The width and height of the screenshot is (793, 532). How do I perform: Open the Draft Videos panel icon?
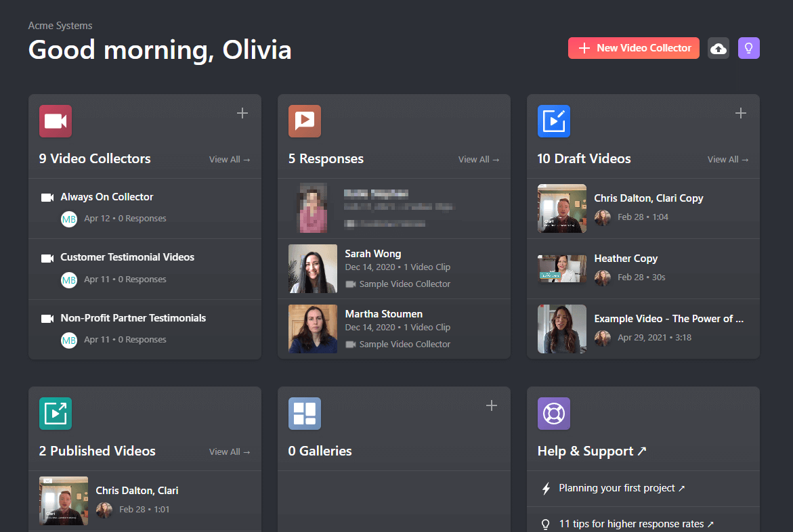coord(553,121)
